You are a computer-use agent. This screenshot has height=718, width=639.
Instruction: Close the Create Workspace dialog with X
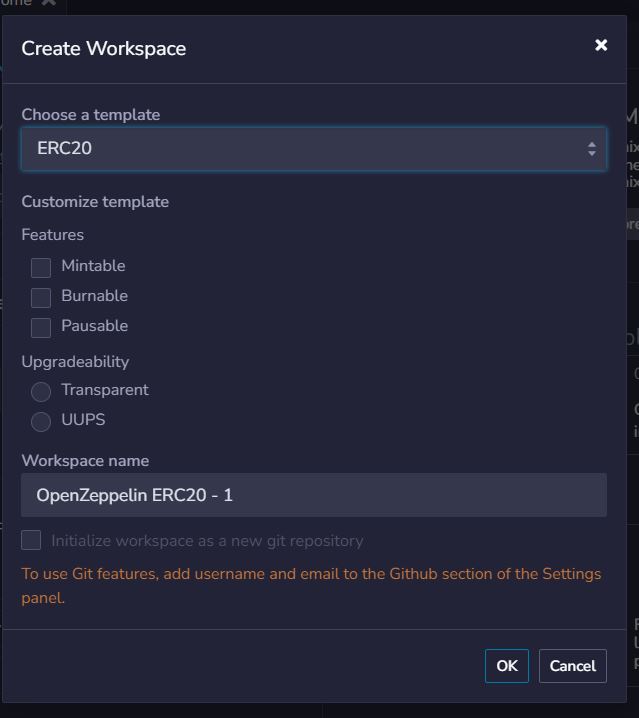[601, 45]
